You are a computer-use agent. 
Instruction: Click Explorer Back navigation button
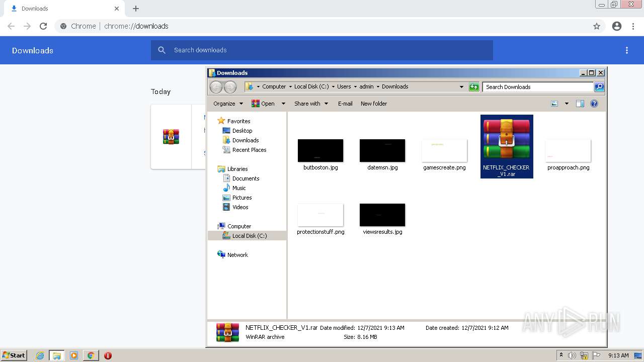click(216, 87)
